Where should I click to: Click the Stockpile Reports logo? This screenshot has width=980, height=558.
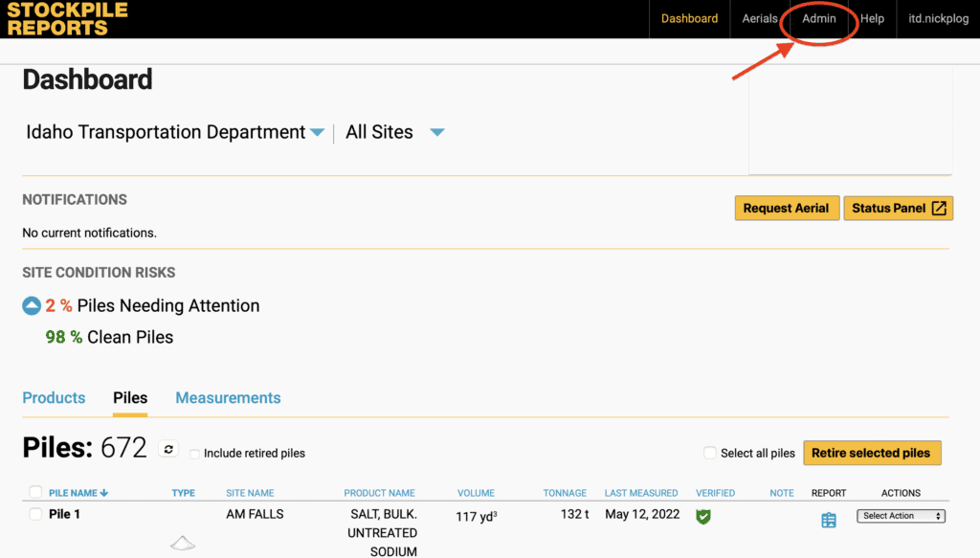(x=67, y=19)
